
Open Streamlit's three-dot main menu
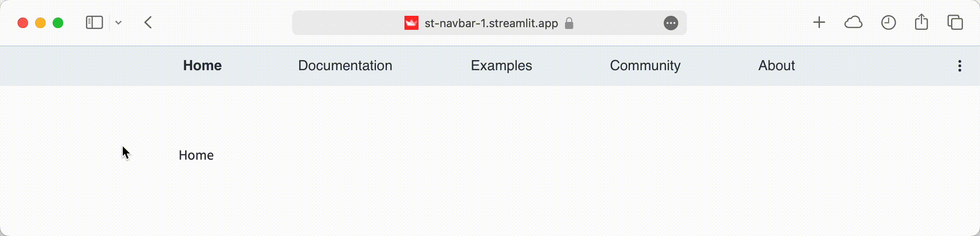point(960,66)
